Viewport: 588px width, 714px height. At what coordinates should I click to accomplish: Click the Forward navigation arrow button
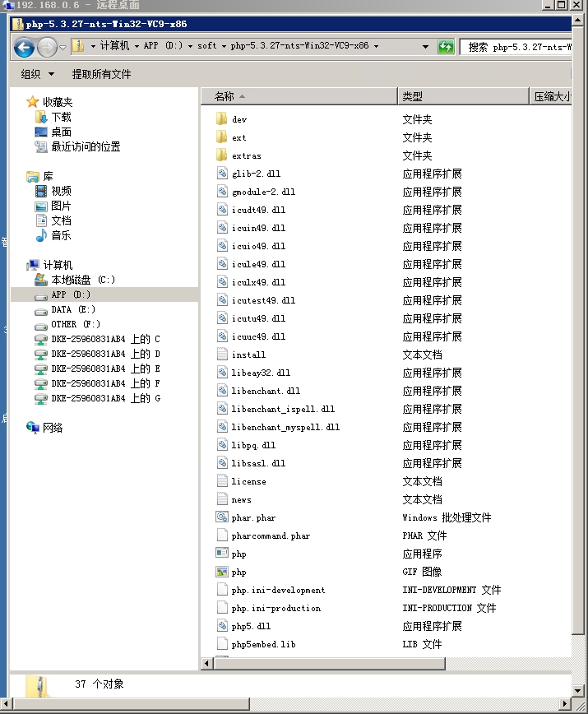pos(47,47)
